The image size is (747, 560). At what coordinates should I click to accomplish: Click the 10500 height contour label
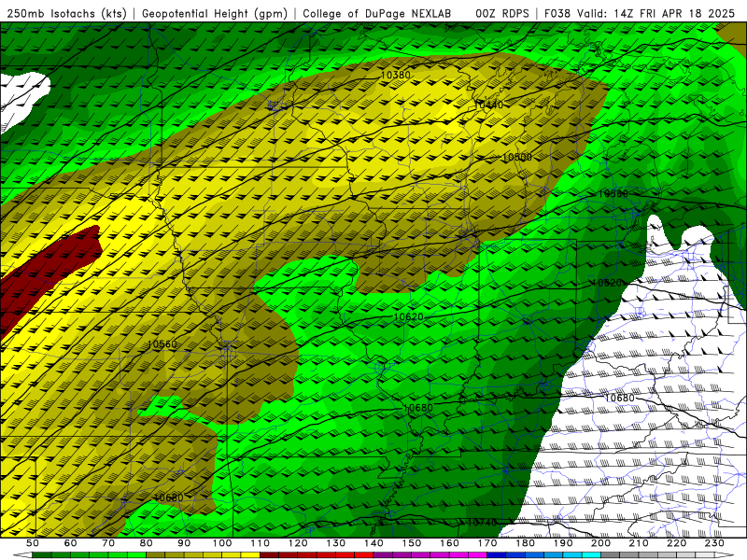[517, 157]
